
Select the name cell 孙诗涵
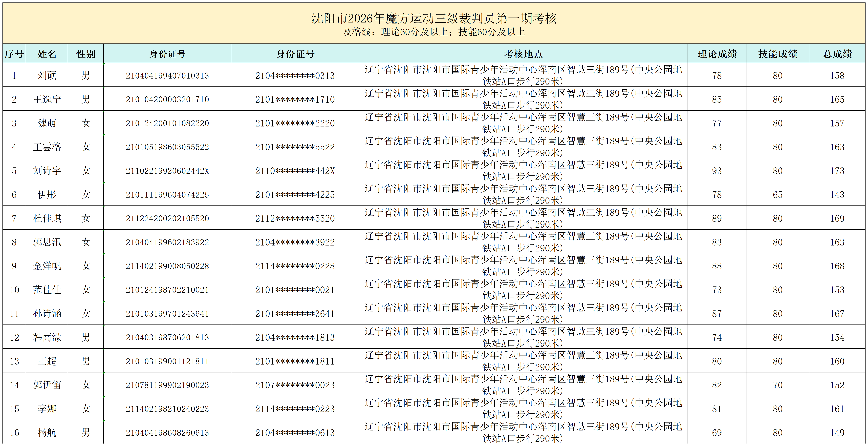pyautogui.click(x=47, y=313)
